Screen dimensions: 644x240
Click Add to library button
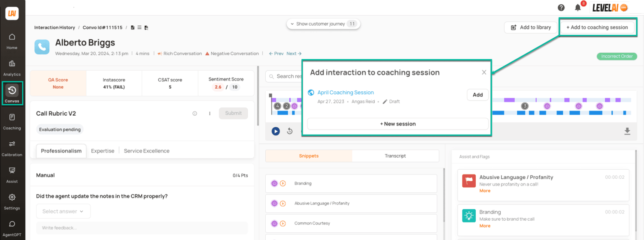[531, 27]
